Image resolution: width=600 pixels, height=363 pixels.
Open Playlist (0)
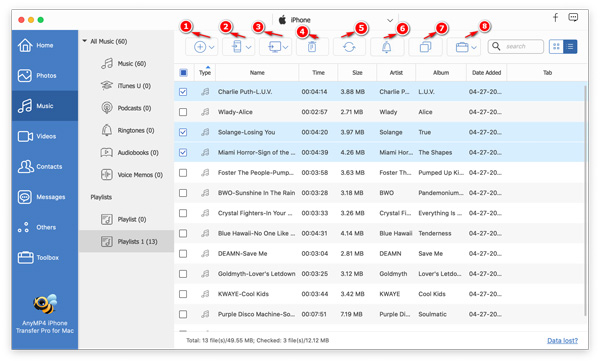pyautogui.click(x=126, y=219)
